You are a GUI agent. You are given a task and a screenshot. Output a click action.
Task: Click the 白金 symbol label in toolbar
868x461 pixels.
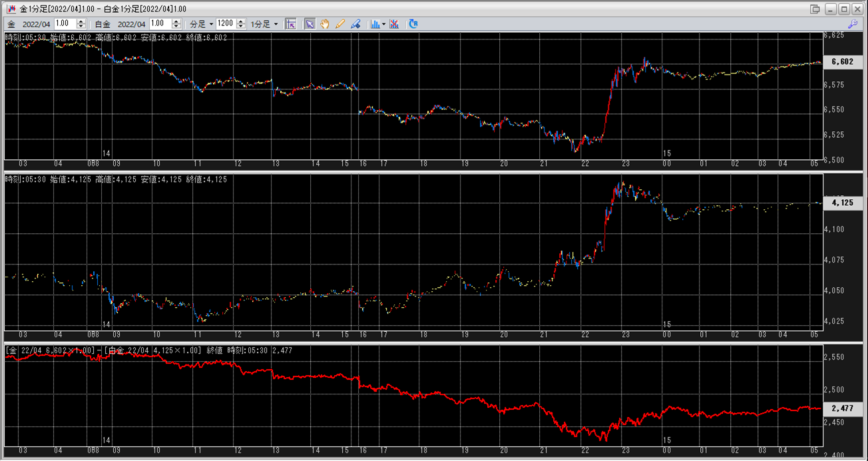coord(103,24)
